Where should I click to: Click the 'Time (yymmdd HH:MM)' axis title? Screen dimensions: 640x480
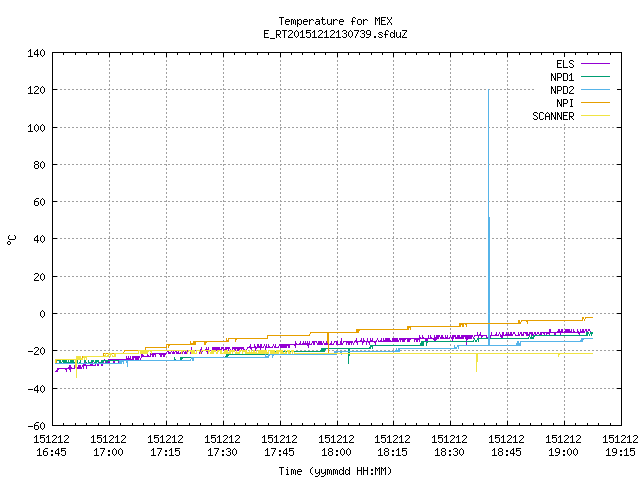click(x=335, y=471)
